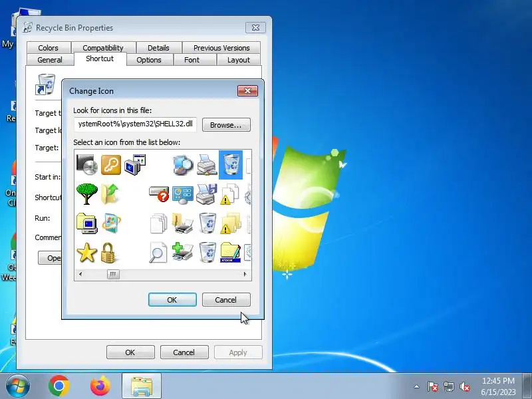
Task: Select the Windows flag box icon
Action: [111, 223]
